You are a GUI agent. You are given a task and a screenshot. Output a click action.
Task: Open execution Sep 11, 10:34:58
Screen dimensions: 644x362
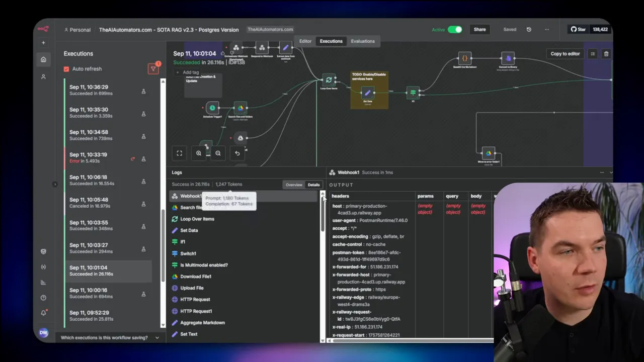click(108, 135)
